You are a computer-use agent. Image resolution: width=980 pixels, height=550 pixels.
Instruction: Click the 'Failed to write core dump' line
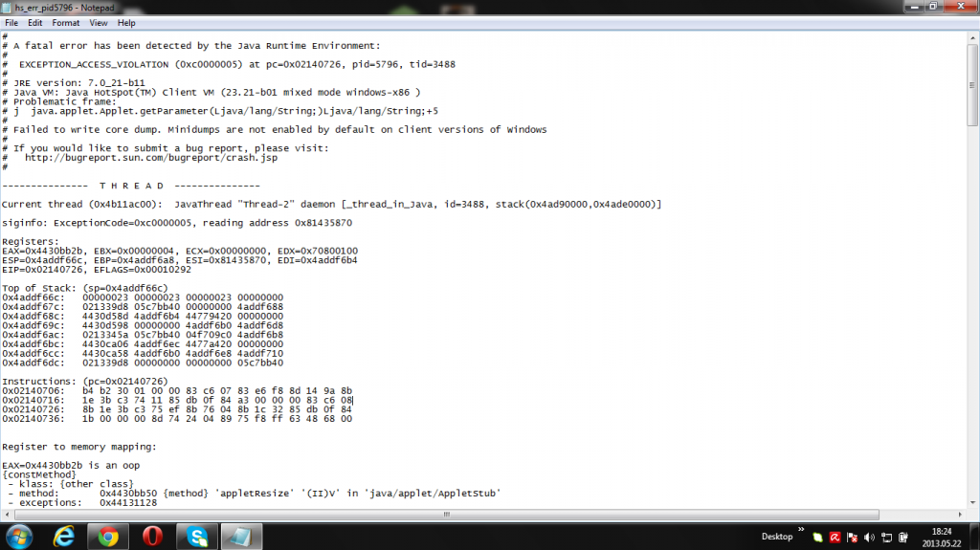(x=275, y=129)
